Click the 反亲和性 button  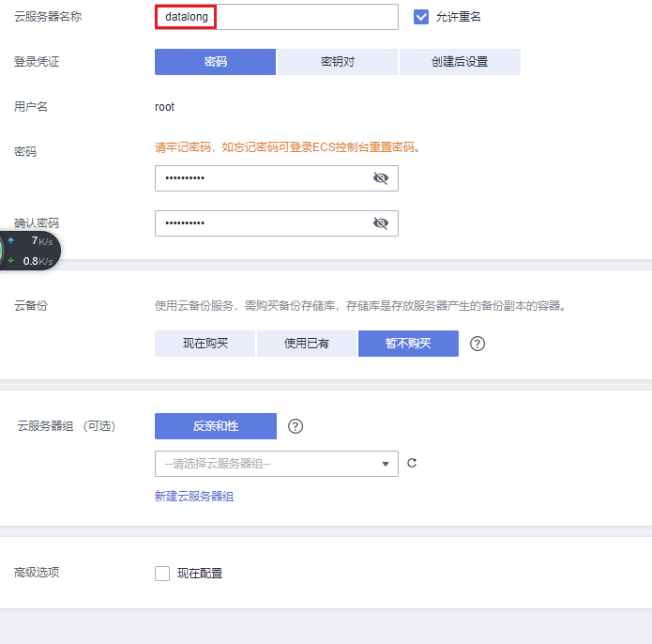click(215, 426)
